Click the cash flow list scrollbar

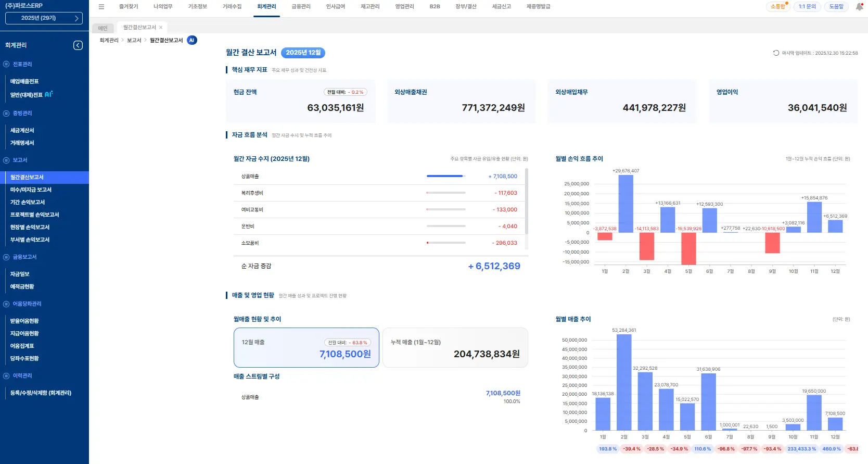527,200
